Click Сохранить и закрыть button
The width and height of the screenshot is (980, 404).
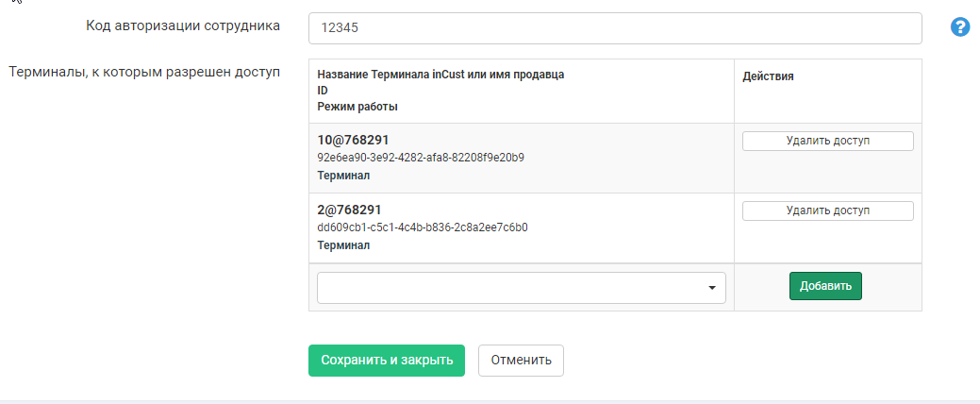click(386, 360)
